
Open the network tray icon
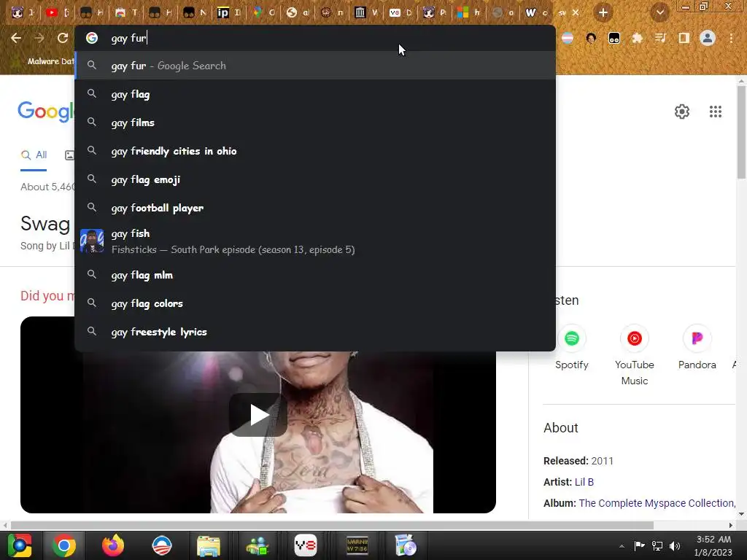[x=657, y=546]
